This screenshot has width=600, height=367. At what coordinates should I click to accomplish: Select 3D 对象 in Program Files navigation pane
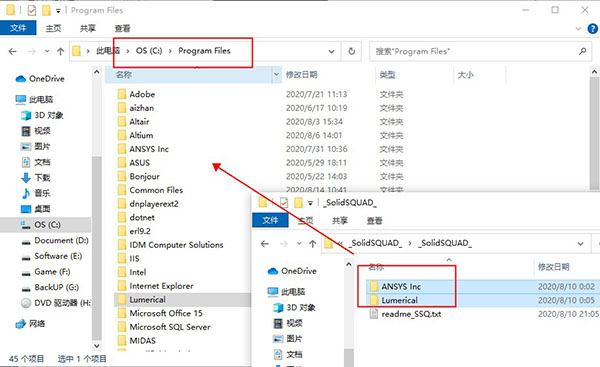[42, 115]
